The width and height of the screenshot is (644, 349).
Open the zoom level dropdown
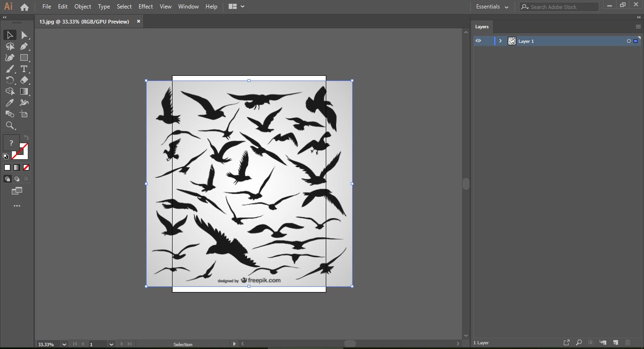point(64,344)
